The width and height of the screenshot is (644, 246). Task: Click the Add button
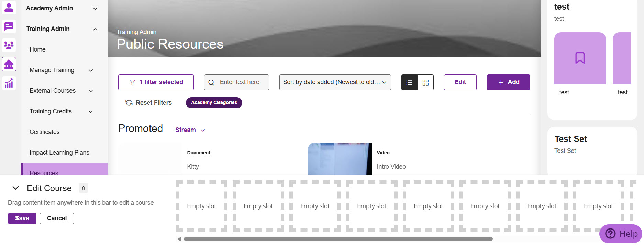pyautogui.click(x=508, y=82)
